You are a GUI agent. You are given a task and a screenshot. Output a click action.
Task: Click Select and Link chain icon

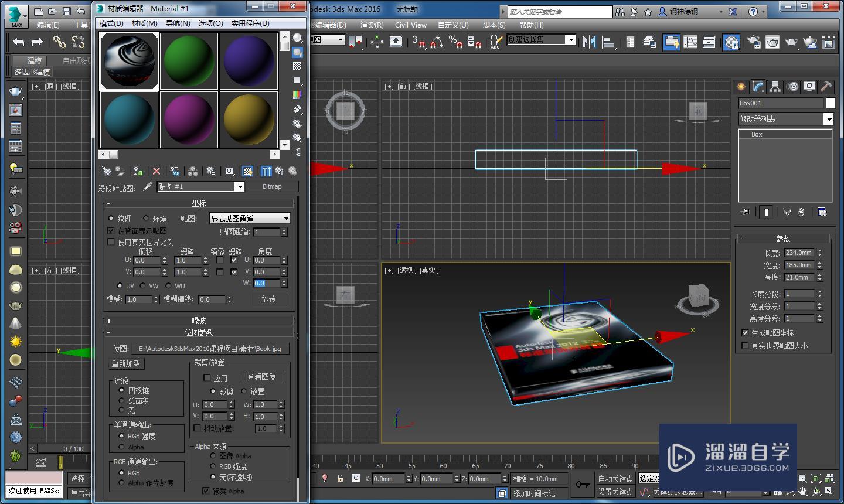point(59,42)
